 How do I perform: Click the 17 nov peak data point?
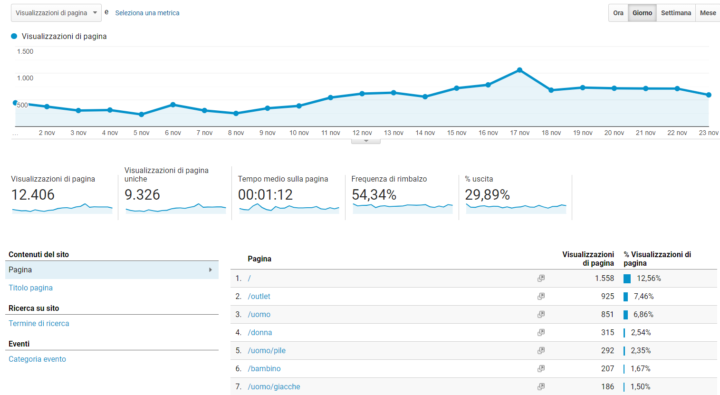pyautogui.click(x=519, y=70)
